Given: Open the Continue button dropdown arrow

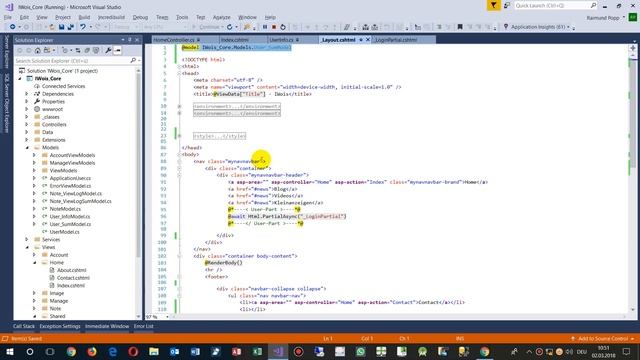Looking at the screenshot, I should tap(222, 27).
